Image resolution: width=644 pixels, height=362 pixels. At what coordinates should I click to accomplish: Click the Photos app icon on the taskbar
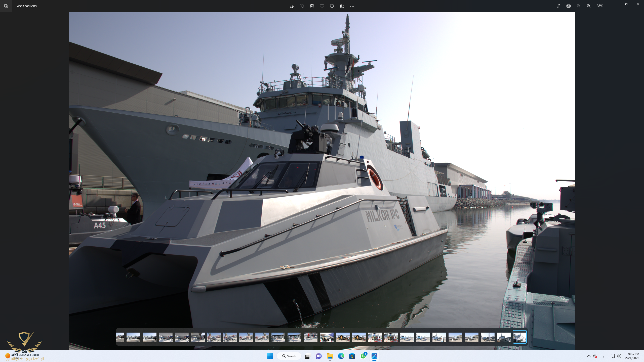pyautogui.click(x=374, y=356)
